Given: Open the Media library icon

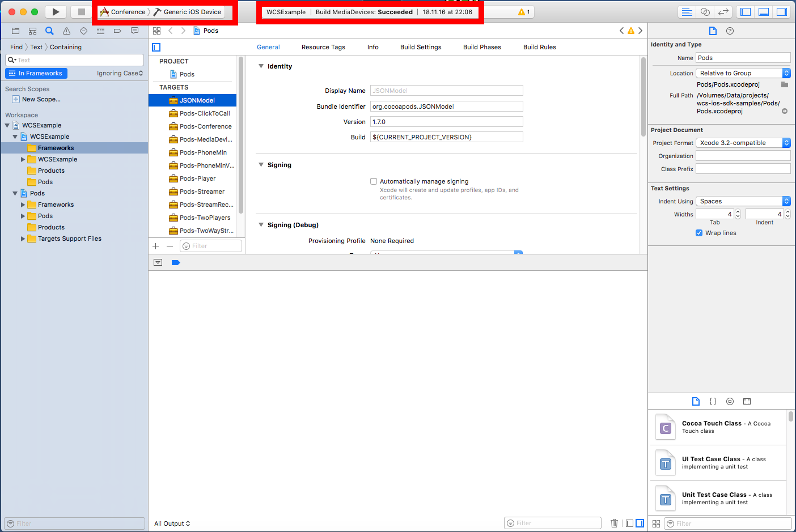Looking at the screenshot, I should click(x=747, y=401).
